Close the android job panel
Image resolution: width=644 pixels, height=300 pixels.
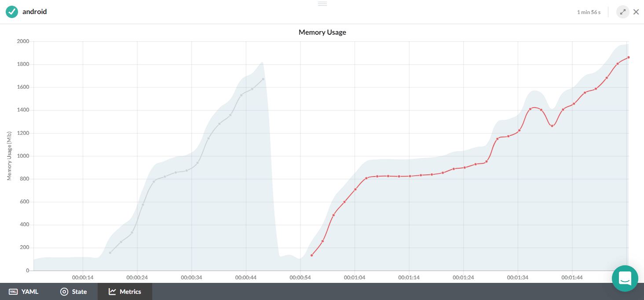[636, 12]
